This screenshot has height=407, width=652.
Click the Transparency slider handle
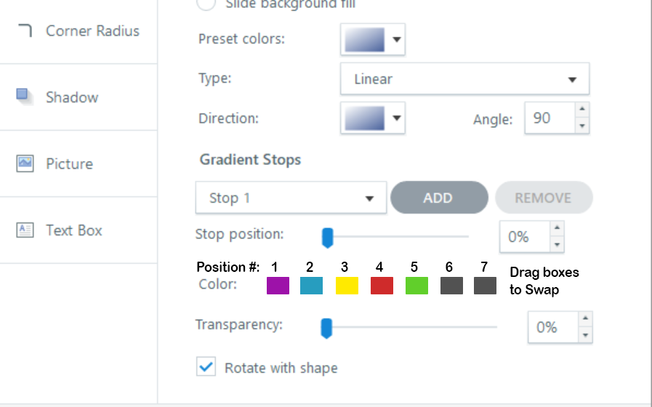pos(325,327)
